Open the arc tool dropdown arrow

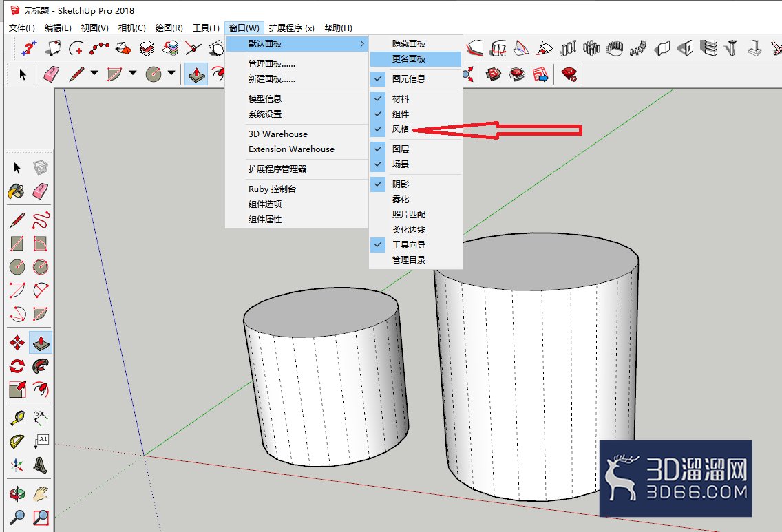coord(133,73)
